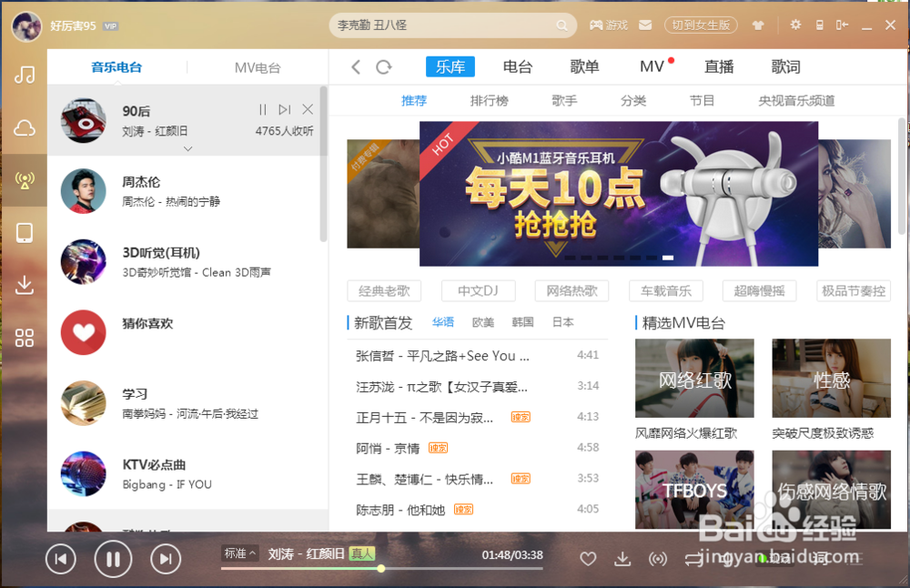This screenshot has width=910, height=588.
Task: Open more apps grid sidebar icon
Action: point(25,338)
